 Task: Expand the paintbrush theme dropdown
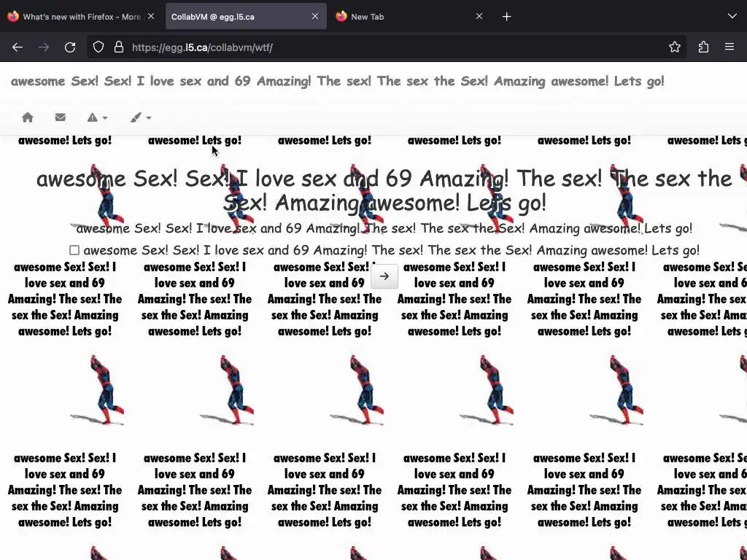(x=141, y=117)
